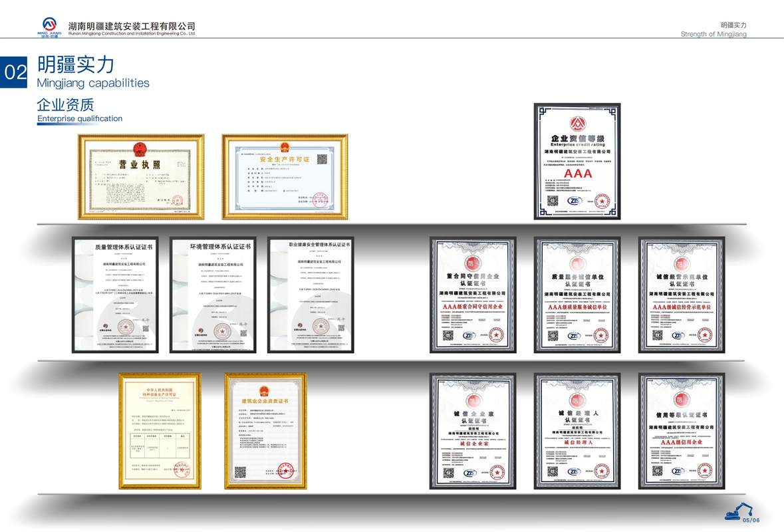Click the Enterprise qualification subheading

pyautogui.click(x=80, y=119)
